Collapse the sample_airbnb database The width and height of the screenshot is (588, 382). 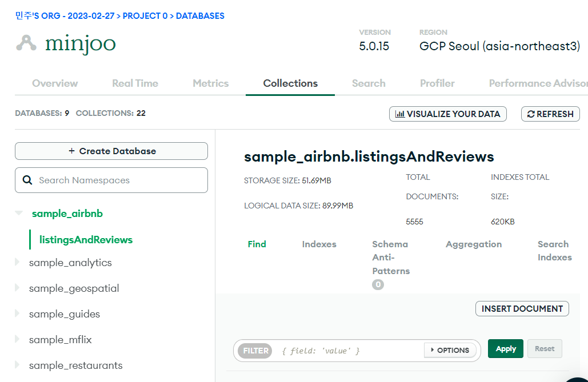click(x=18, y=213)
